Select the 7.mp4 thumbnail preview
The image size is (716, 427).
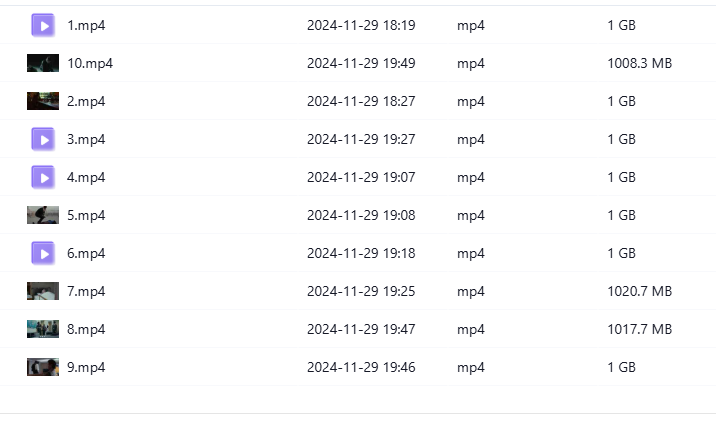click(43, 291)
